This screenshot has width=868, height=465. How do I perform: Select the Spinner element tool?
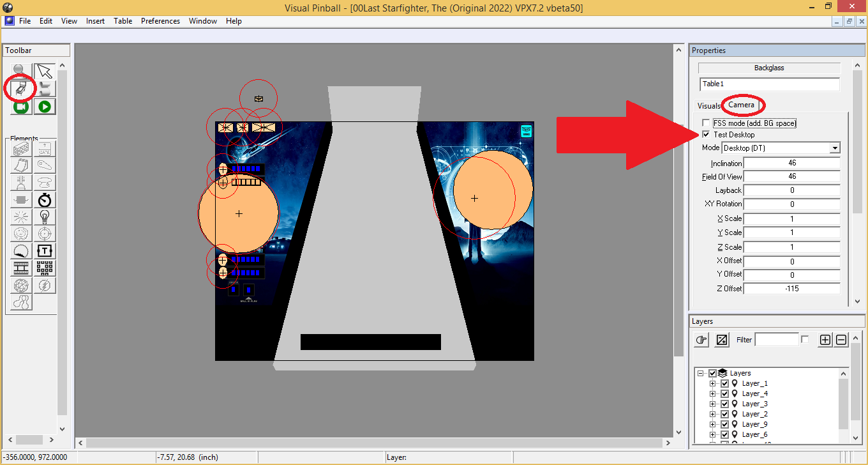pos(21,201)
